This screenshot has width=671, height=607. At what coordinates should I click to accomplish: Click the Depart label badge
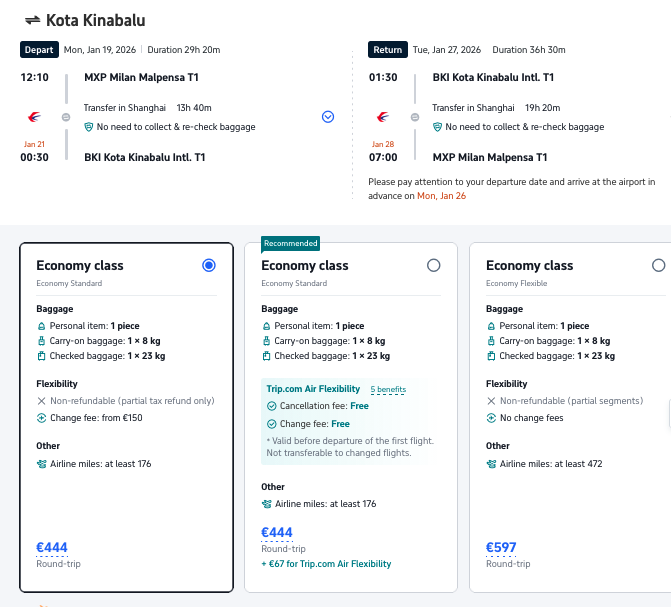click(x=39, y=50)
